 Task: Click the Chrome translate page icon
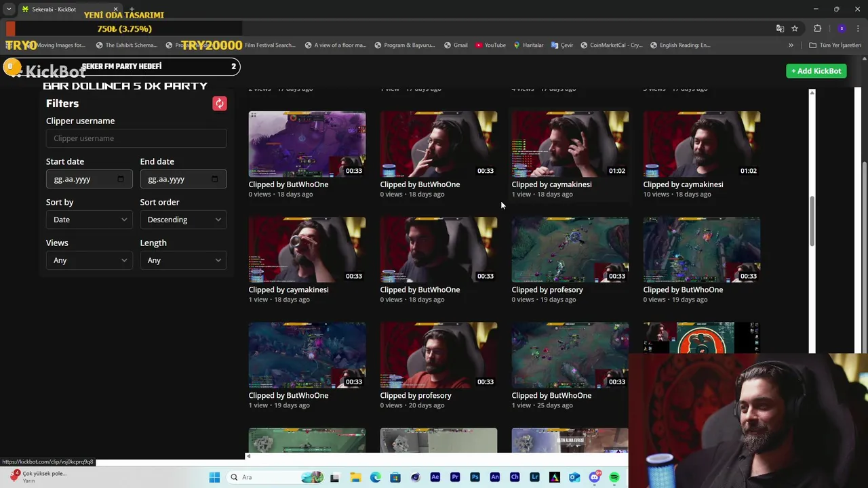[x=780, y=28]
